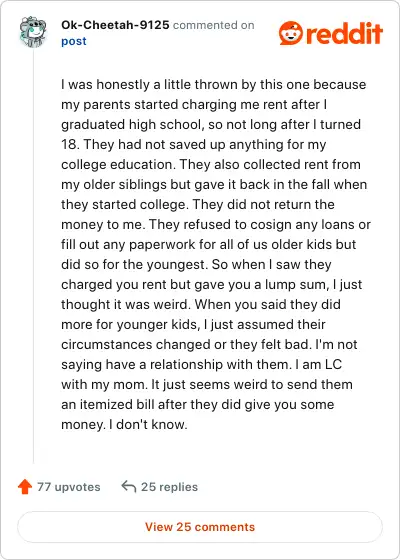
Task: Open Ok-Cheetah-9125's avatar image
Action: (x=33, y=32)
